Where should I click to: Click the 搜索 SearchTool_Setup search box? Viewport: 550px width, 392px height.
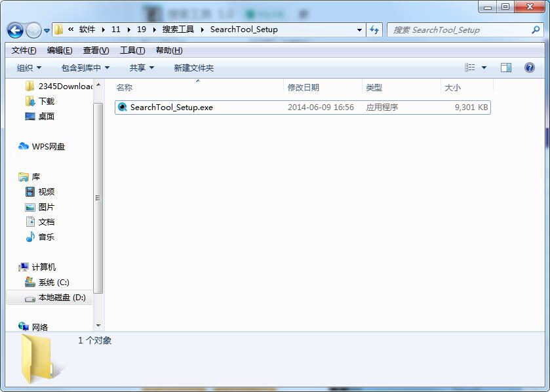pos(459,30)
